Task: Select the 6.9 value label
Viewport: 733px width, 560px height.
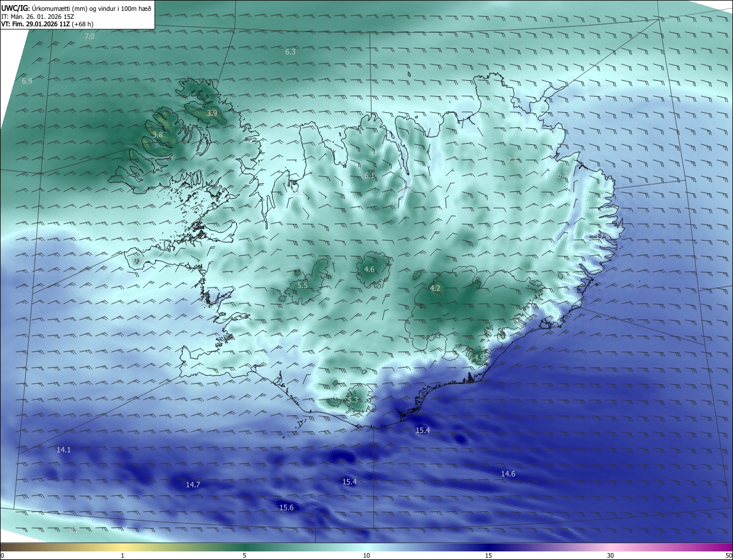Action: [27, 81]
